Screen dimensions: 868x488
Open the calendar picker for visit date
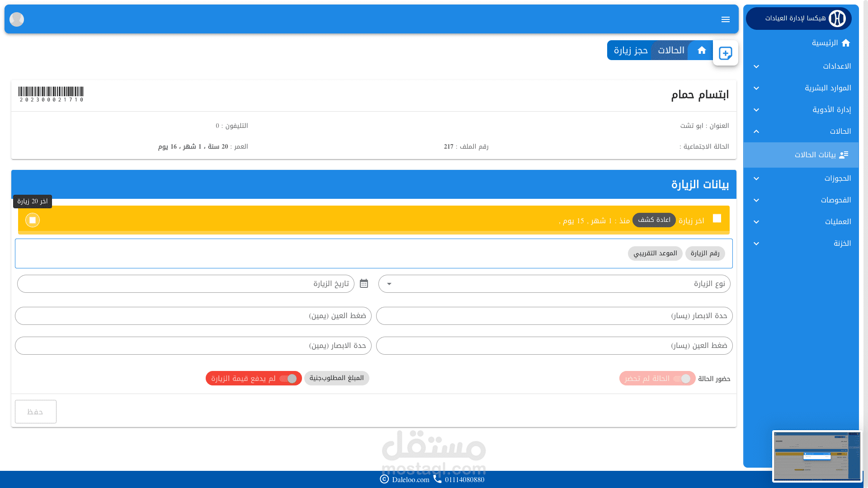click(x=364, y=283)
